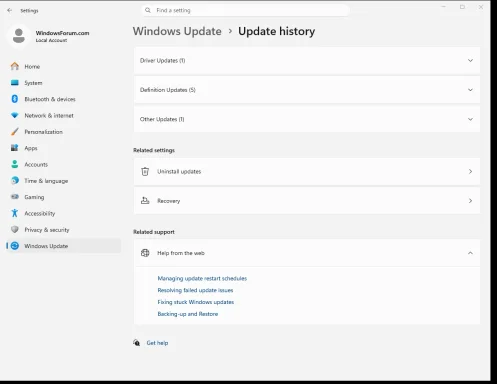The width and height of the screenshot is (497, 384).
Task: Open Home settings page
Action: click(x=63, y=66)
